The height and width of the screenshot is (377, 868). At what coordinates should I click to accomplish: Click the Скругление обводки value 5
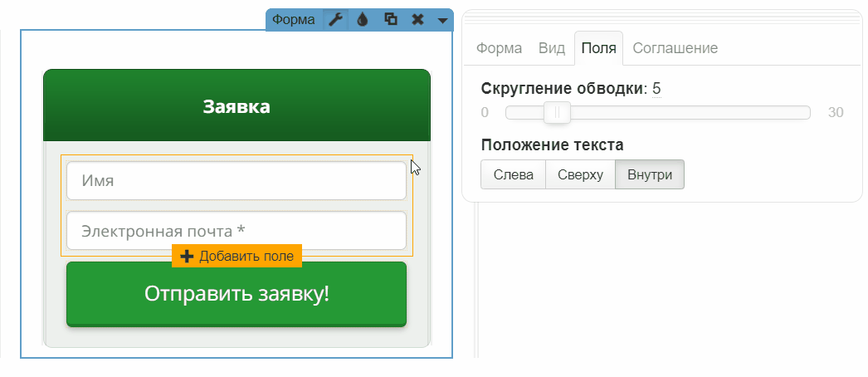click(656, 89)
